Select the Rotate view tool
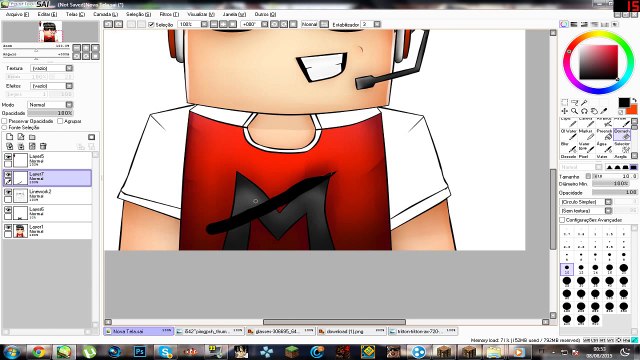The height and width of the screenshot is (360, 640). tap(584, 111)
